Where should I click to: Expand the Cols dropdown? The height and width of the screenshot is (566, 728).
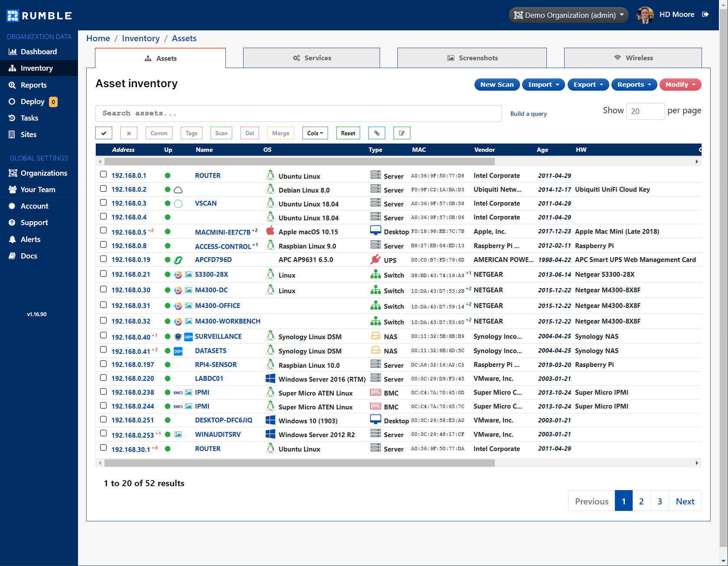315,133
